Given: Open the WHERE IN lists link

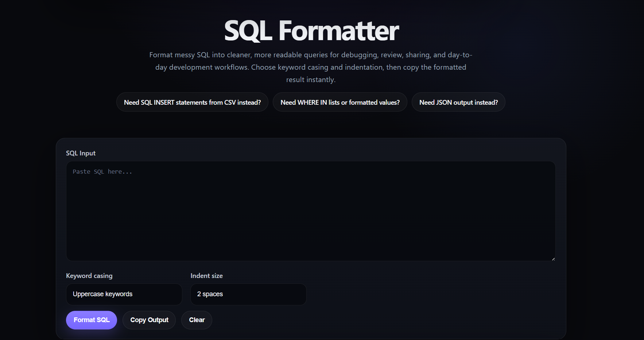Looking at the screenshot, I should coord(340,102).
